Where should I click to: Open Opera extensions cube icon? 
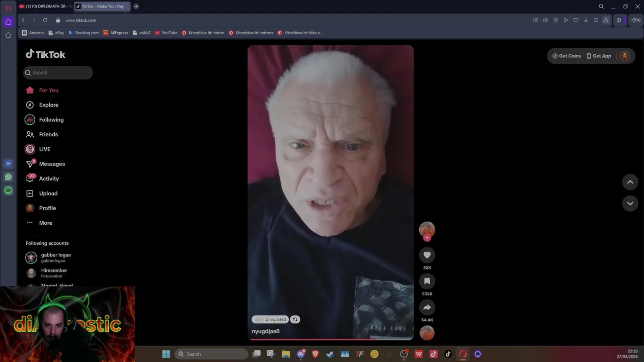point(619,20)
